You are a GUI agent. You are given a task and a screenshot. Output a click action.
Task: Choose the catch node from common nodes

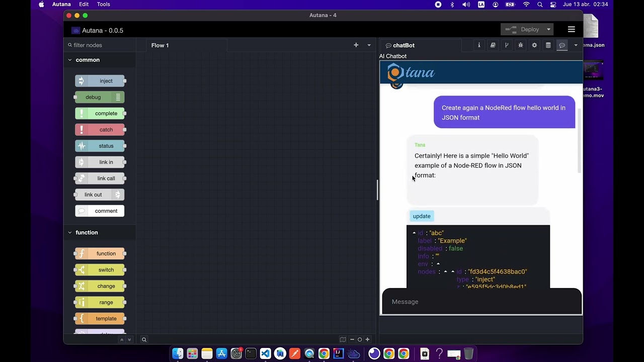100,130
